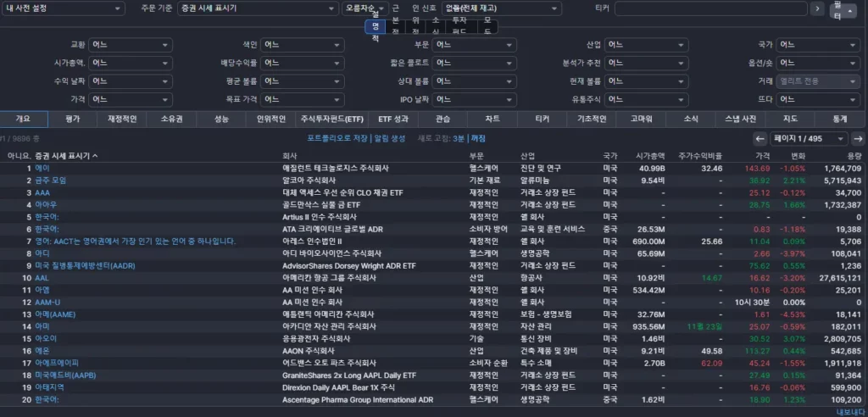
Task: Open the 신호 signal dropdown
Action: click(502, 8)
